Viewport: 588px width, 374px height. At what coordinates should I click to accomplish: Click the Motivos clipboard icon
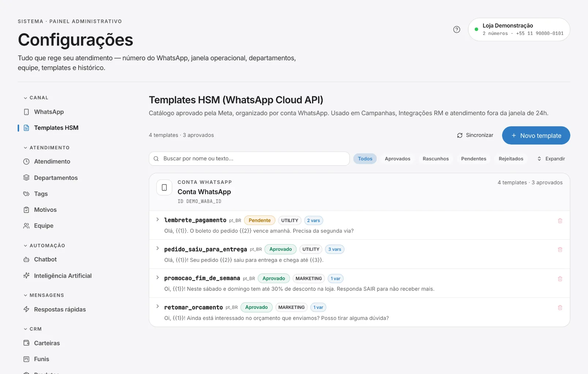tap(26, 210)
